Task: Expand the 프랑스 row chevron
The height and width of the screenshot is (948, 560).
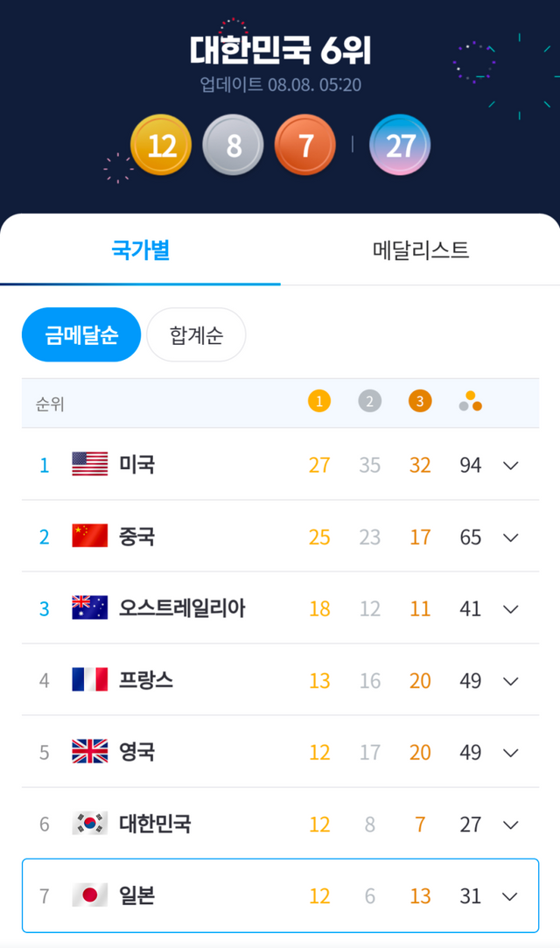Action: [x=511, y=680]
